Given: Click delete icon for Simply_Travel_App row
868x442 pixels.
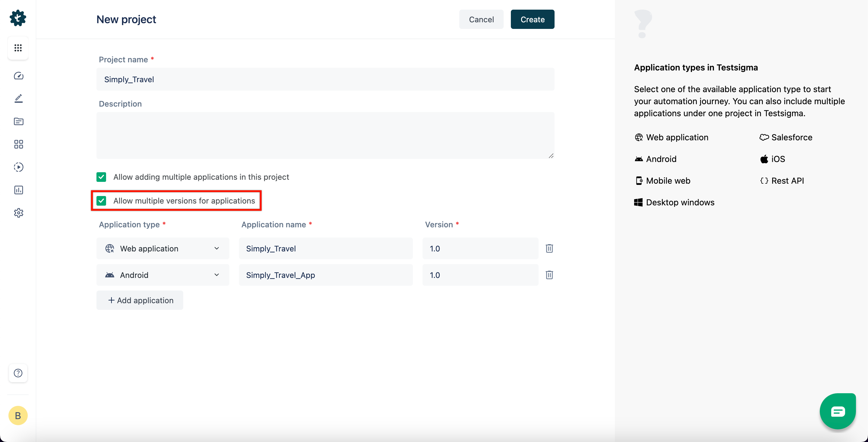Looking at the screenshot, I should click(549, 275).
